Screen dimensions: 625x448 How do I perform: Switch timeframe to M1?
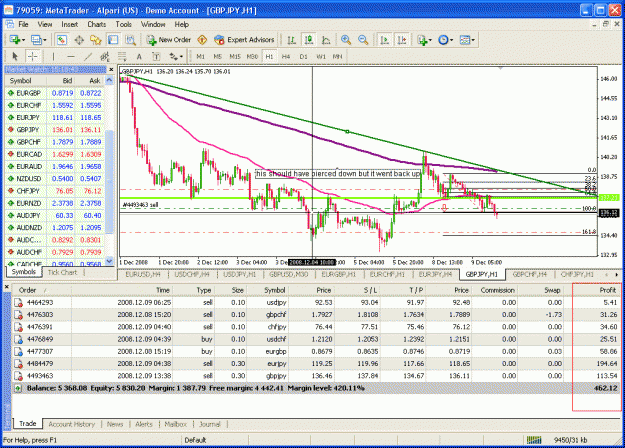pos(200,57)
